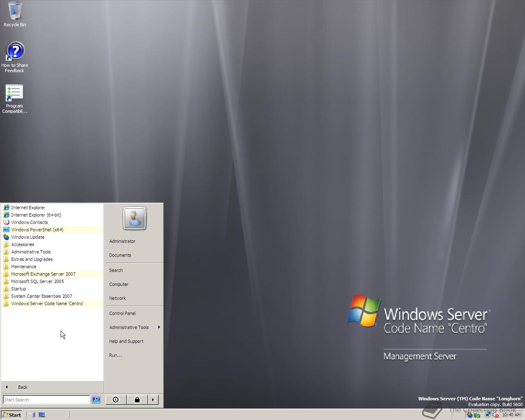Screen dimensions: 525x420
Task: Open Documents from the Start menu
Action: pyautogui.click(x=135, y=255)
